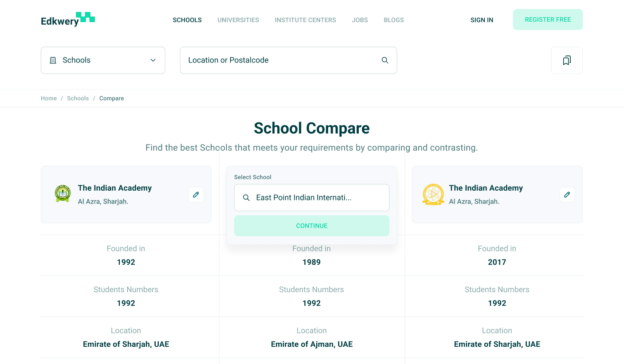Focus the Location or Postalcode input
624x364 pixels.
pyautogui.click(x=279, y=60)
